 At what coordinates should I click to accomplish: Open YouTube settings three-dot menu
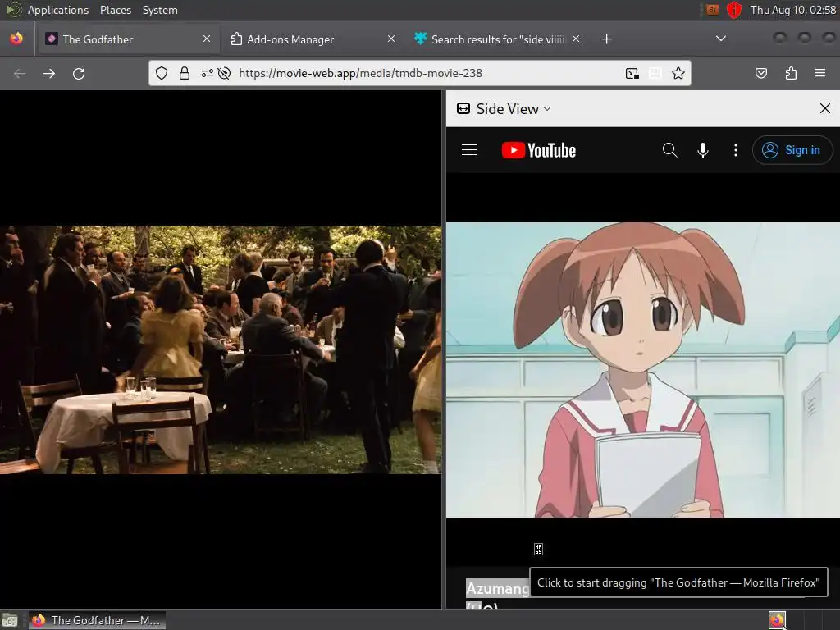pos(736,150)
